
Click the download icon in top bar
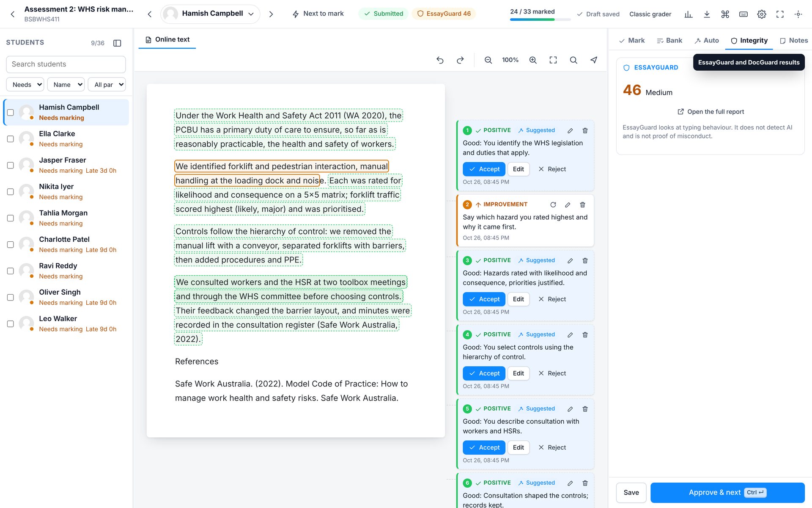click(x=707, y=14)
